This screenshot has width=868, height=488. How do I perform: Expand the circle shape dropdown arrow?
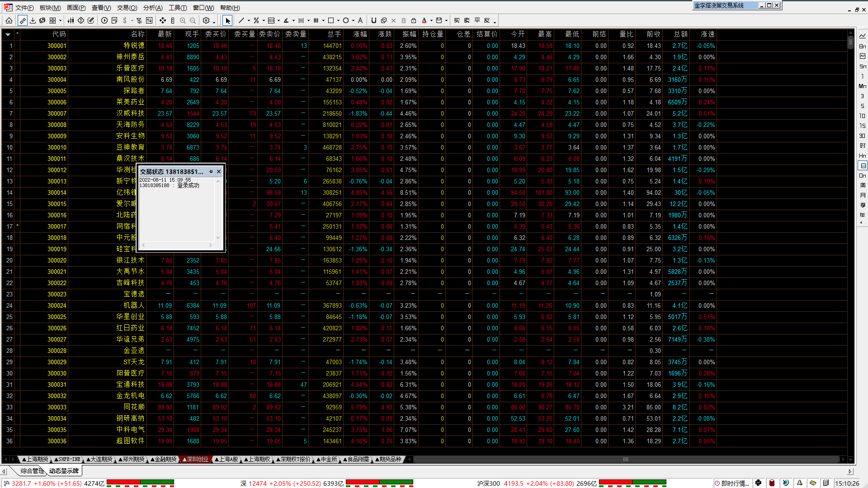353,21
